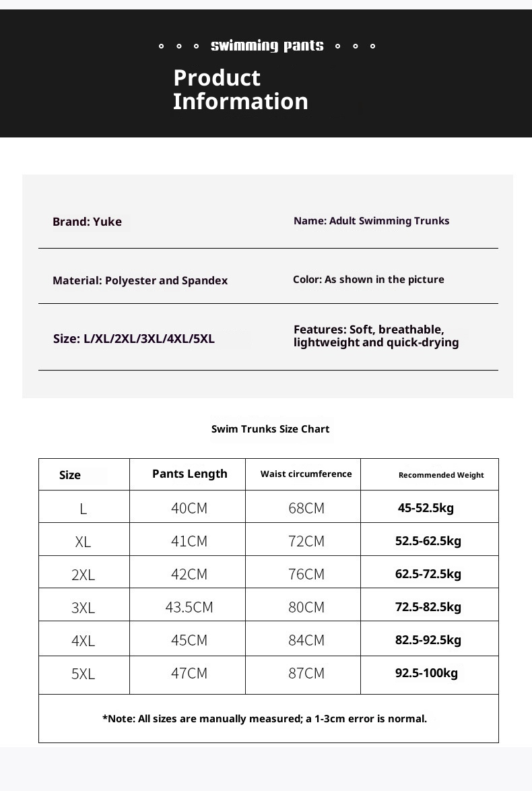The image size is (532, 791).
Task: Click the manual measurement note text
Action: pyautogui.click(x=265, y=719)
